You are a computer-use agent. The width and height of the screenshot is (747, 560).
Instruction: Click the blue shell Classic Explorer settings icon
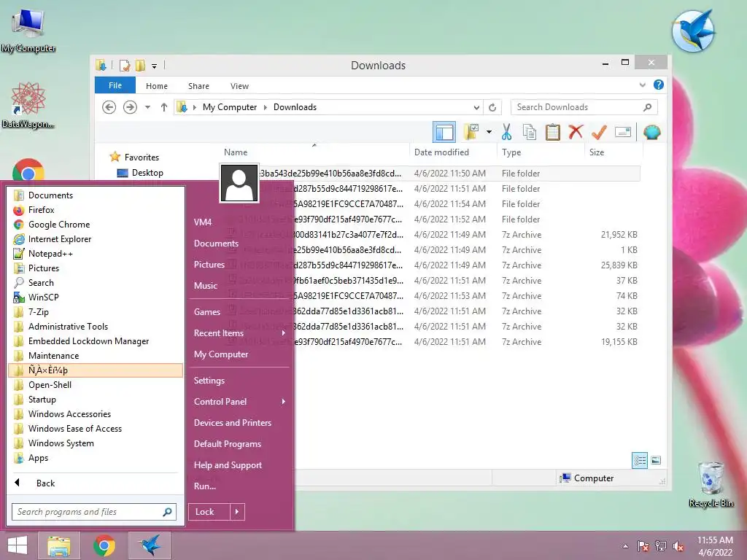[x=651, y=132]
